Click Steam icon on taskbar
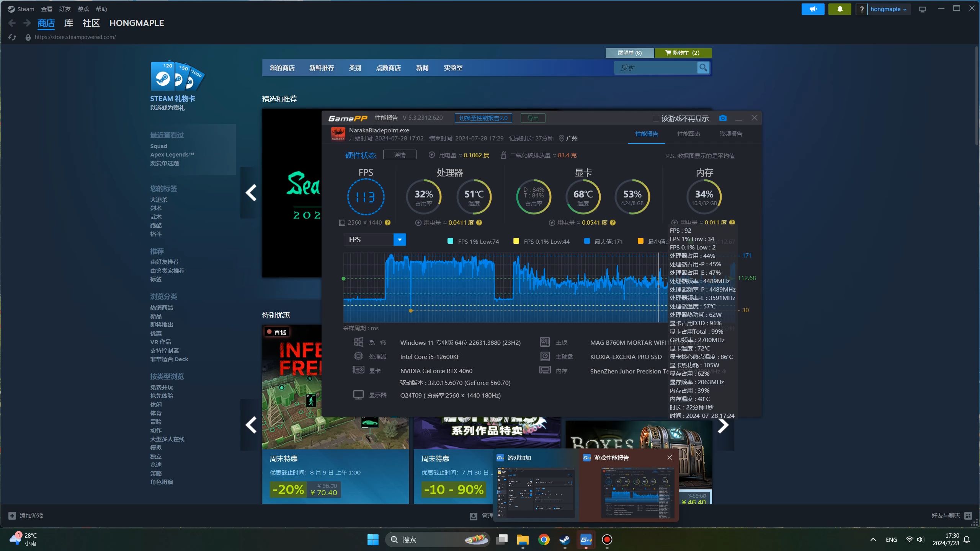980x551 pixels. pyautogui.click(x=565, y=540)
